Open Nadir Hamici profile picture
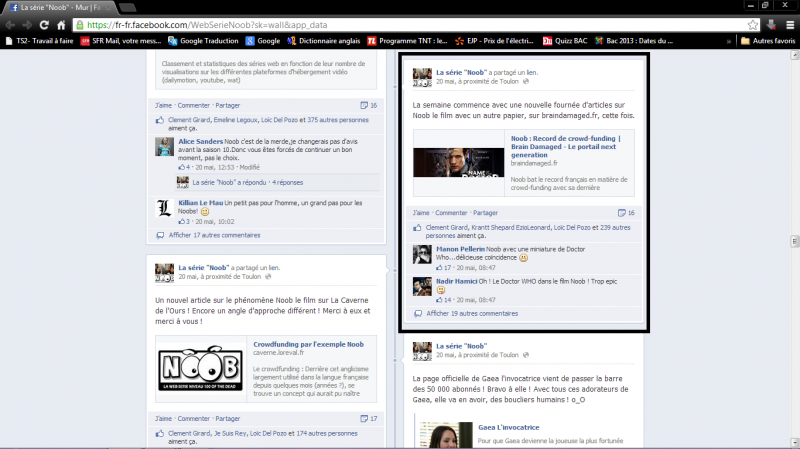 point(422,286)
